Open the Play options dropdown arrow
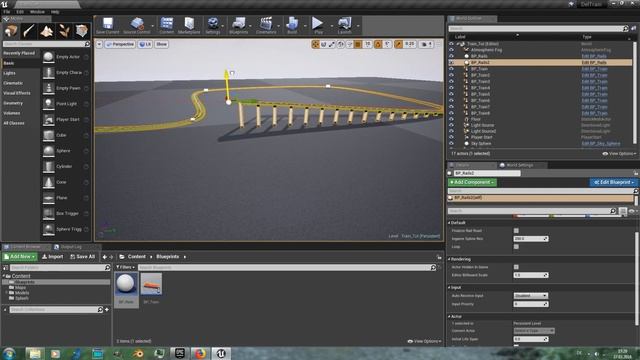This screenshot has height=360, width=640. point(331,26)
